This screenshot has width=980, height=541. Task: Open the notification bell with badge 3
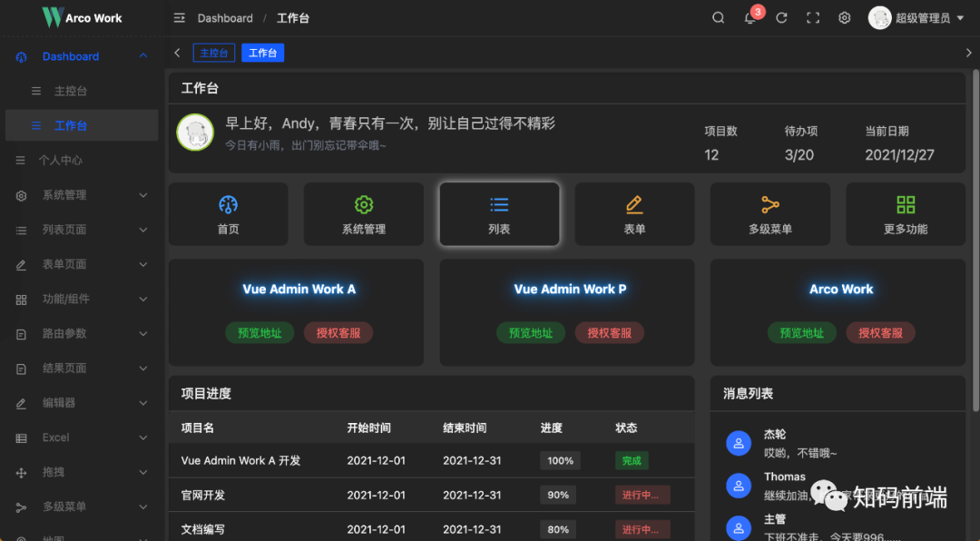(x=750, y=17)
